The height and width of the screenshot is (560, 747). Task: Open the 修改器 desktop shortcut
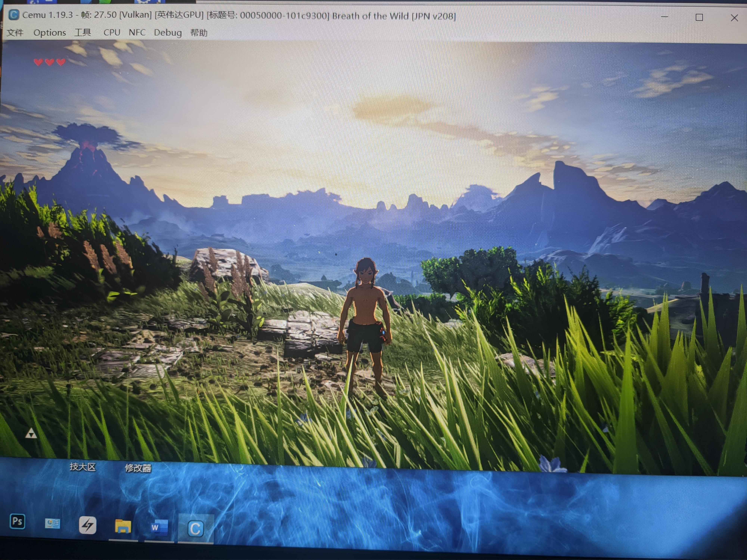138,468
